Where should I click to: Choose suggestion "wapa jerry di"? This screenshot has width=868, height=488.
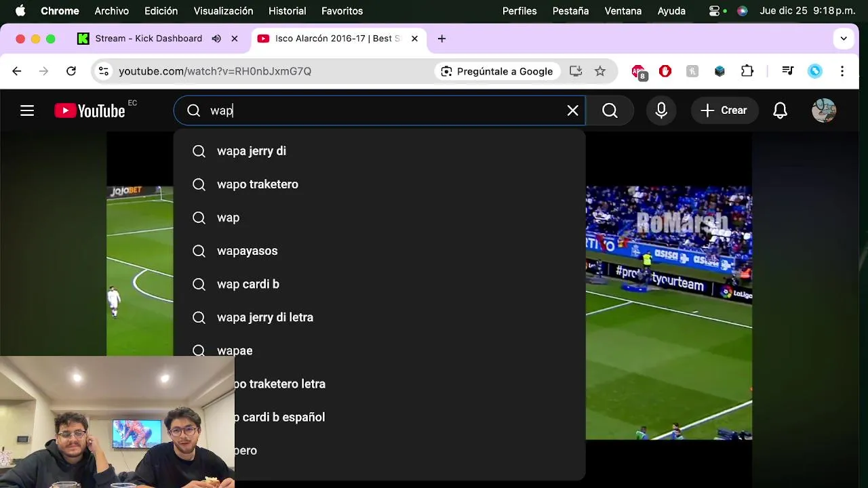pyautogui.click(x=380, y=151)
